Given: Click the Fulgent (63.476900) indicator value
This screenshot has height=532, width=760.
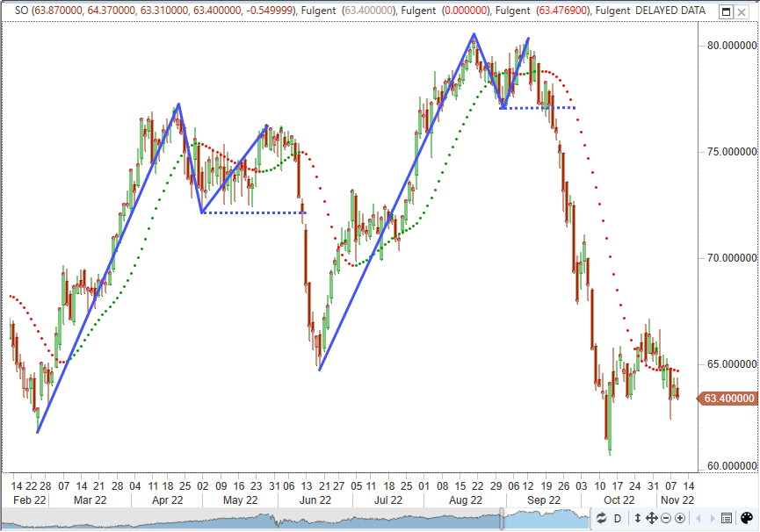Looking at the screenshot, I should coord(542,11).
